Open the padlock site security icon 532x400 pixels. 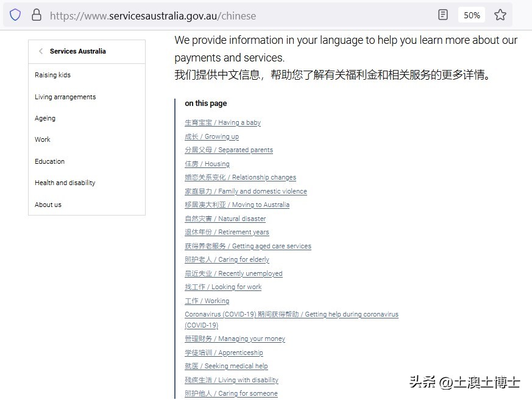[37, 15]
